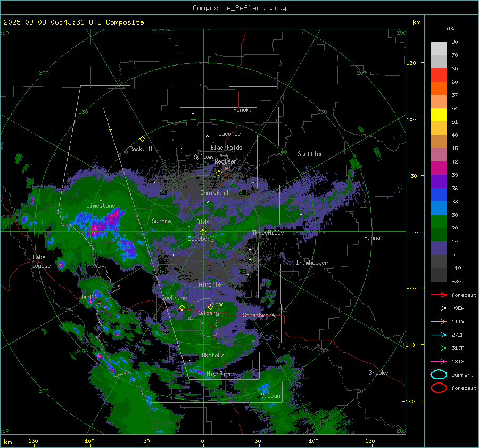Viewport: 479px width, 448px height.
Task: Click the Stettler label
Action: (x=310, y=154)
